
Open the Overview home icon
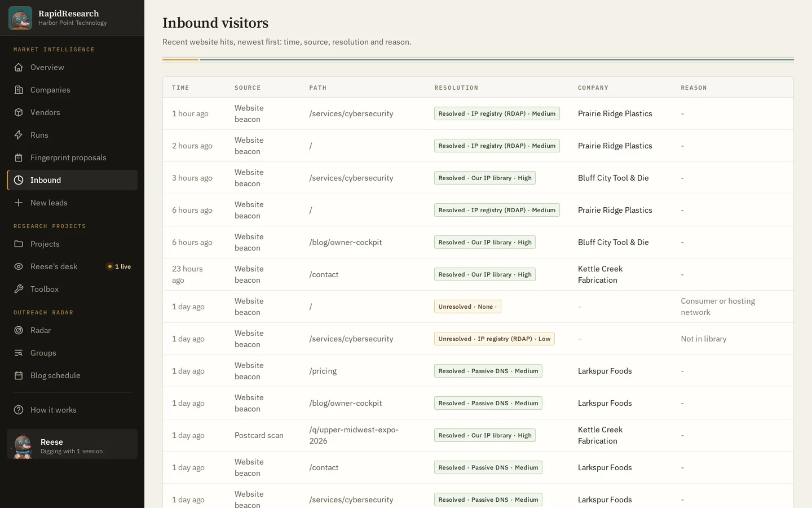point(19,67)
